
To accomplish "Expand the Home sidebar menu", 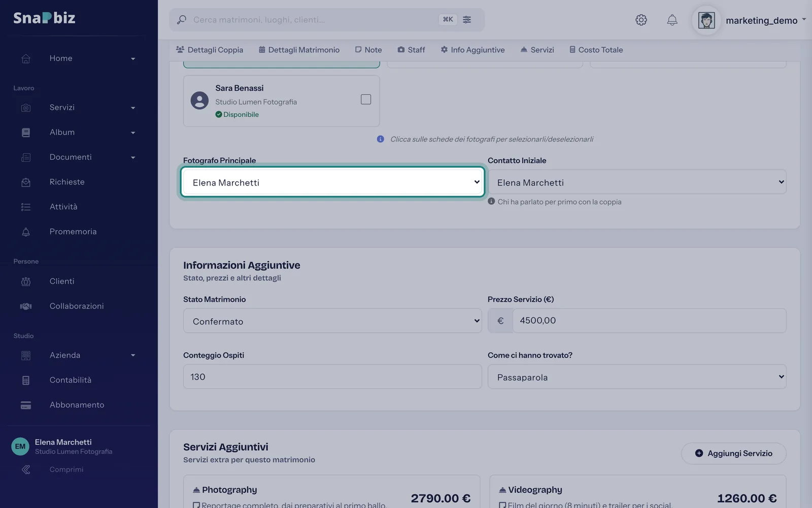I will click(133, 59).
